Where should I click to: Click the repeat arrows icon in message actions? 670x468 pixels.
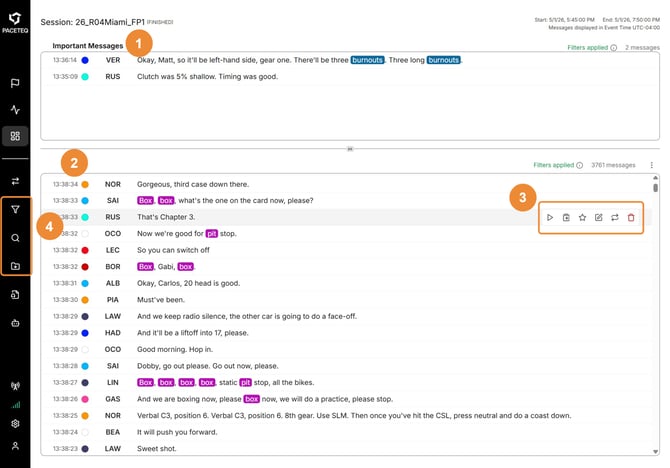[615, 218]
